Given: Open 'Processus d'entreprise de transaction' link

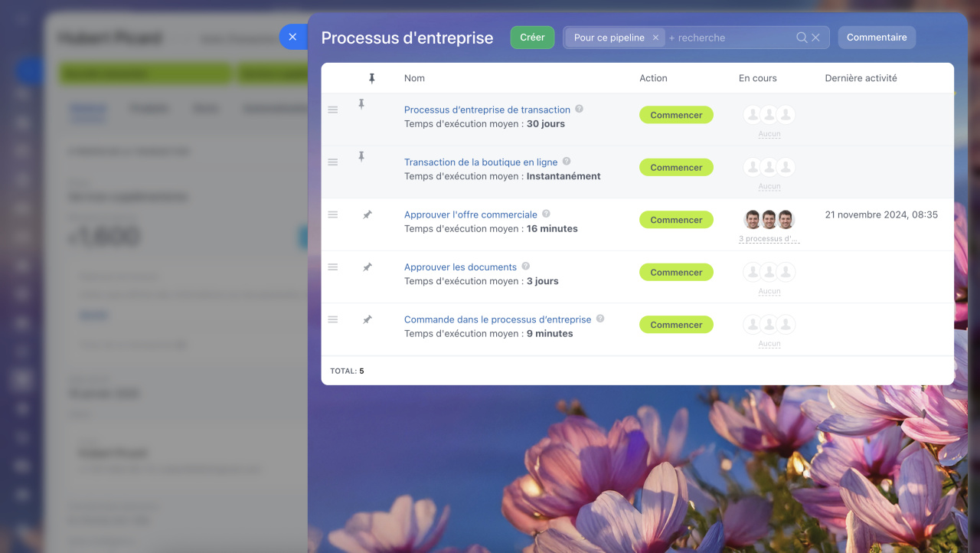Looking at the screenshot, I should tap(487, 110).
